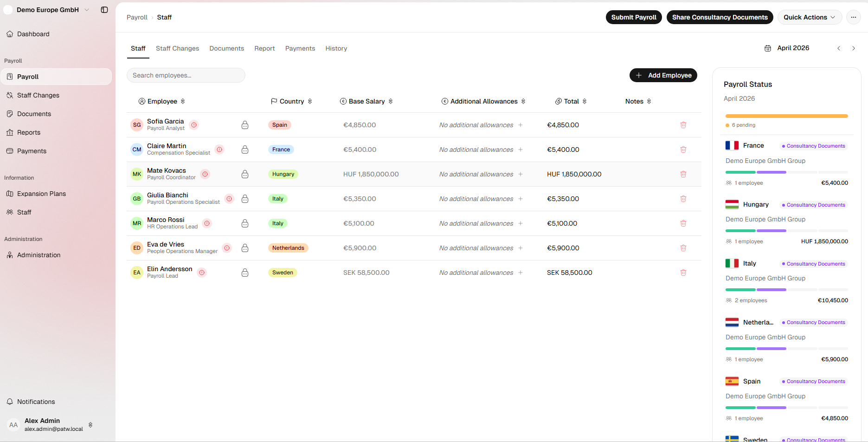Open Reports in the sidebar
The image size is (868, 442).
coord(56,132)
